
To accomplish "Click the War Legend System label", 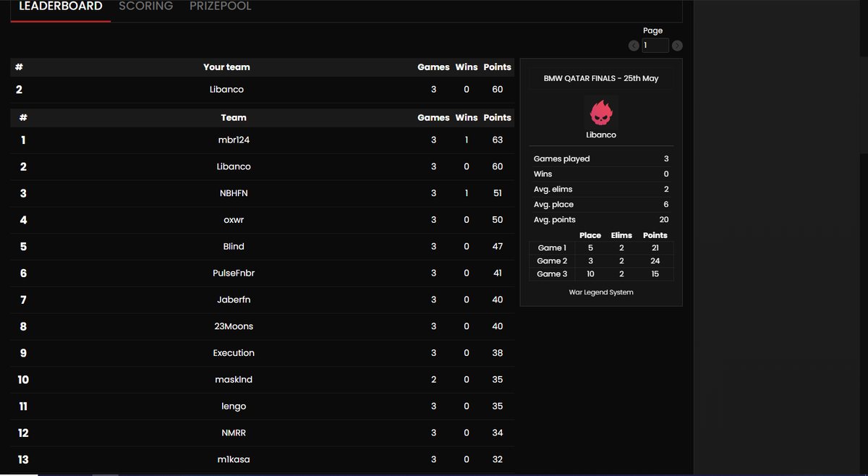I will [x=601, y=292].
